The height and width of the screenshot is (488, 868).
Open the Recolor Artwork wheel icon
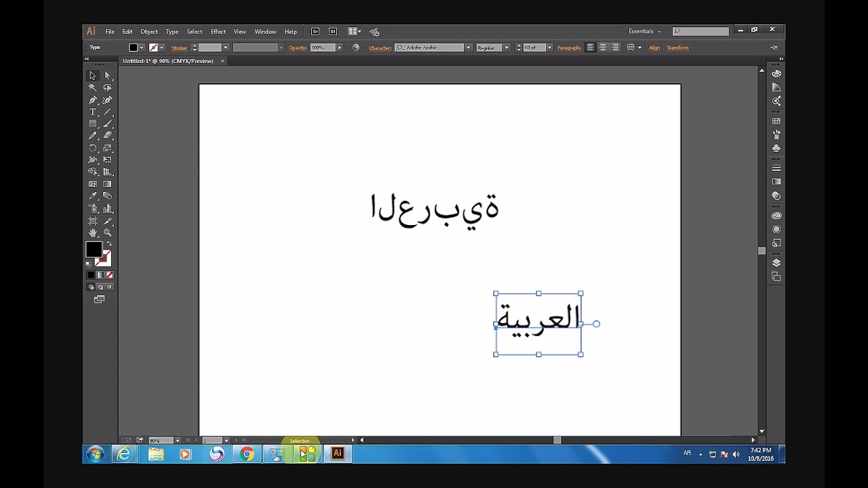coord(356,47)
